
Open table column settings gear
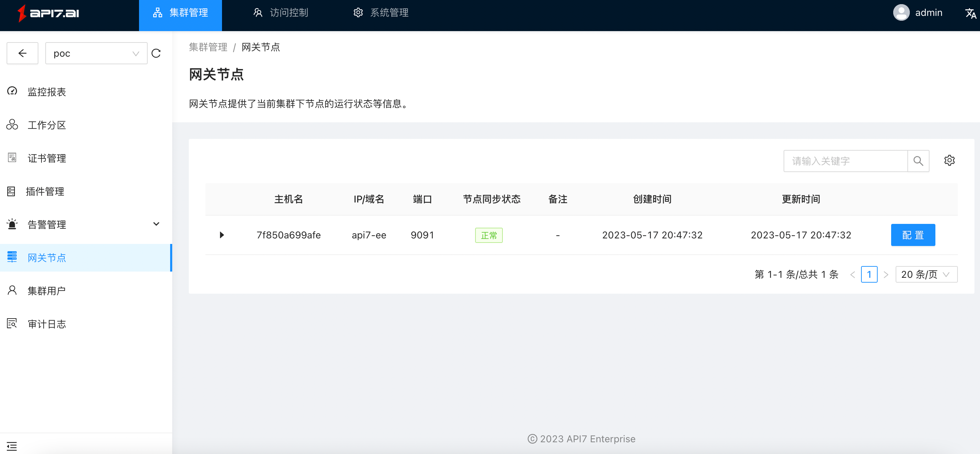pyautogui.click(x=950, y=160)
